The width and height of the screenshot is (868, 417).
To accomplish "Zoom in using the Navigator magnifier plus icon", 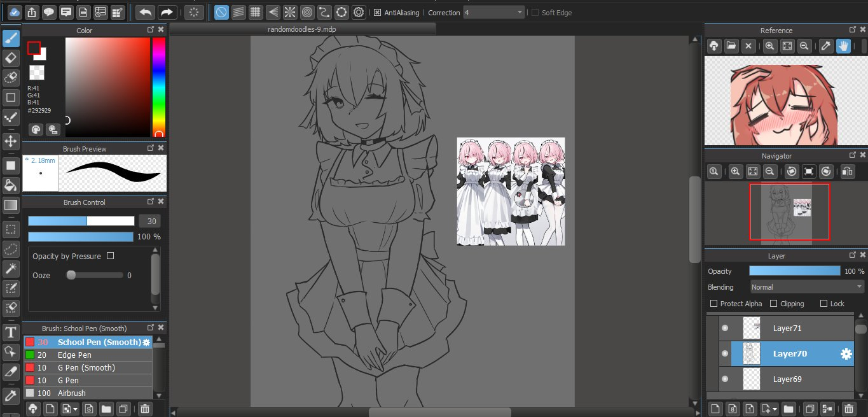I will pyautogui.click(x=736, y=171).
